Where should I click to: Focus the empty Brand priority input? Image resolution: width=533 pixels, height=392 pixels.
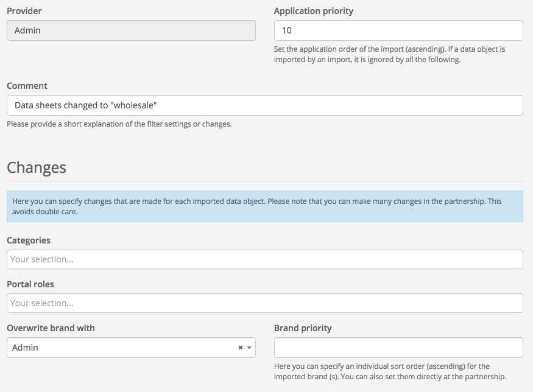coord(398,348)
